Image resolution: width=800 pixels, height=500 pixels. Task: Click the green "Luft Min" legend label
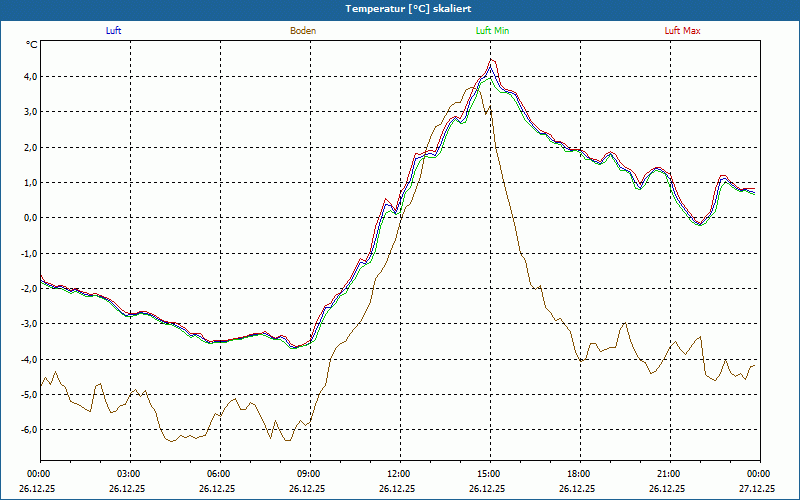point(494,31)
